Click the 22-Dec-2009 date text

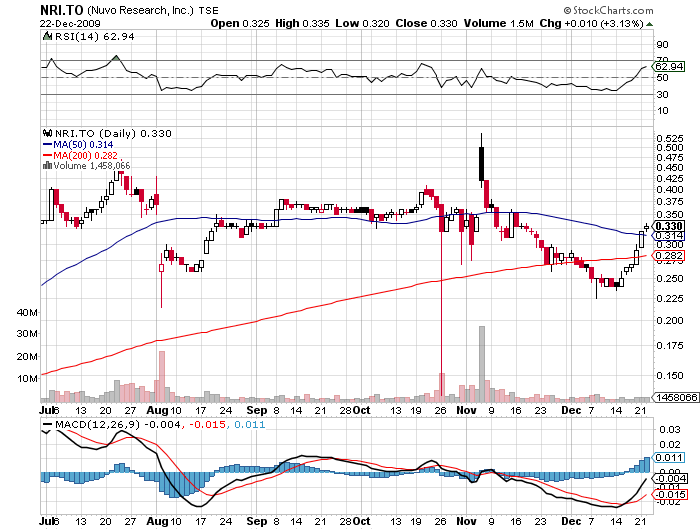(70, 24)
